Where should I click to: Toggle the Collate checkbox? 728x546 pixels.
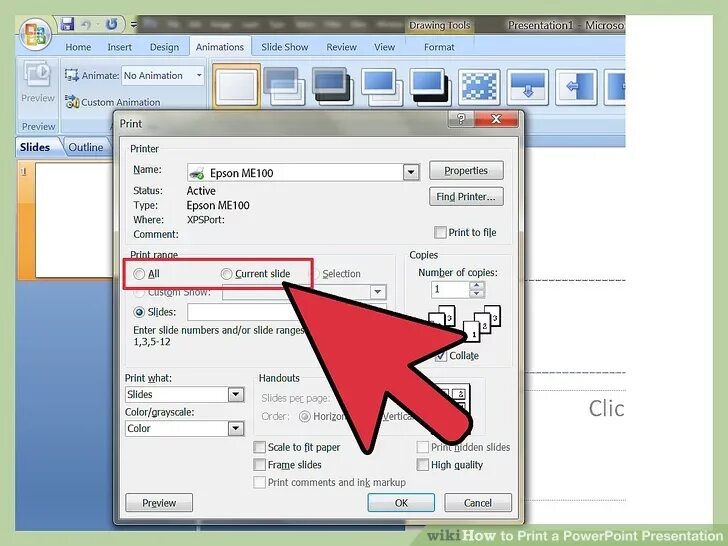pos(441,356)
